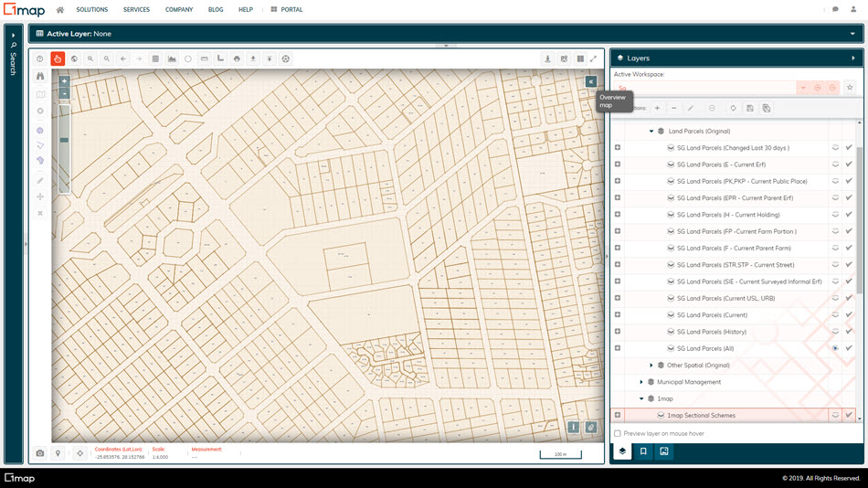Click the pencil edit tool in sidebar
This screenshot has height=488, width=868.
click(40, 181)
